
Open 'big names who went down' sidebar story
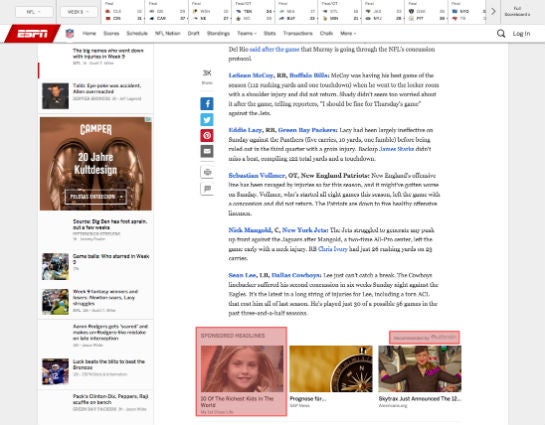tap(108, 54)
